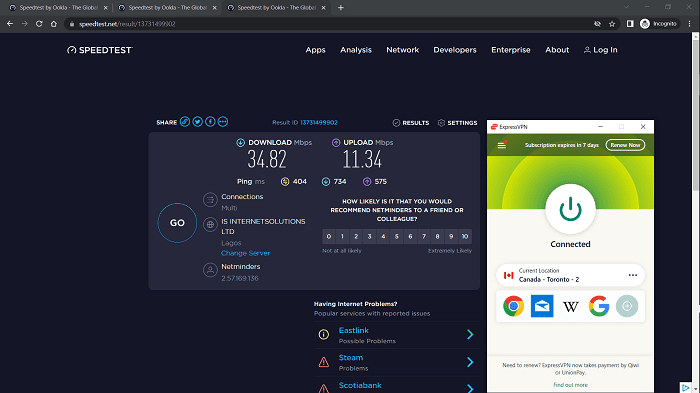The height and width of the screenshot is (393, 700).
Task: Open more share options ellipsis icon
Action: [223, 122]
